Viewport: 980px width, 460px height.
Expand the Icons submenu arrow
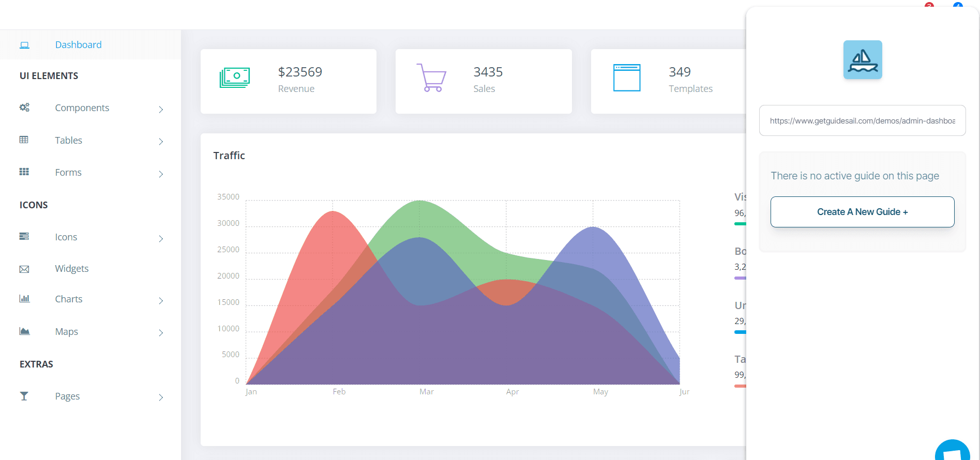[x=161, y=238]
